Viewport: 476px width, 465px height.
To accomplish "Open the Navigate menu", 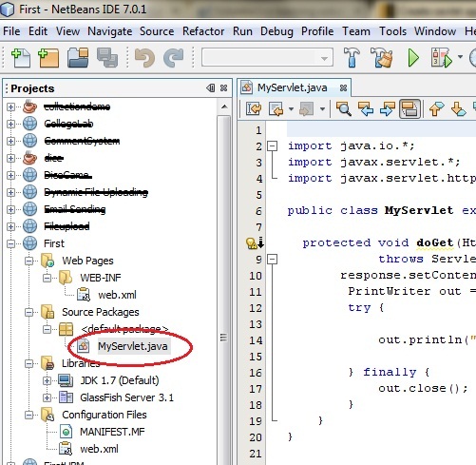I will click(x=110, y=31).
